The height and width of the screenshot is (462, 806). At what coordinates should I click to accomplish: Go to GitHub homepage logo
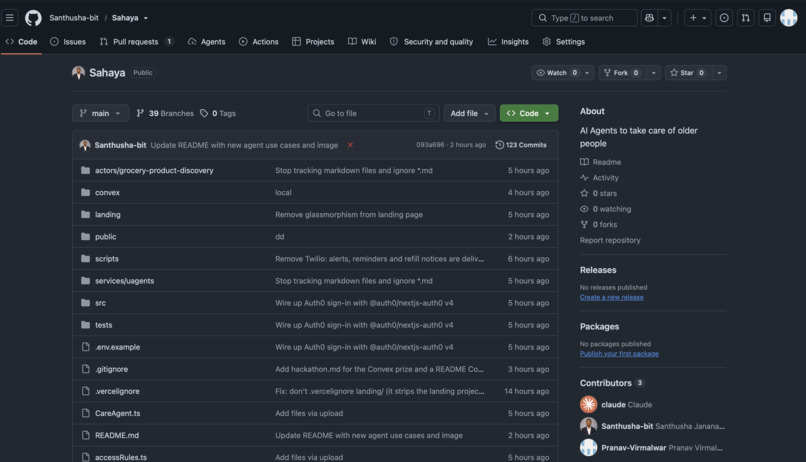coord(33,18)
